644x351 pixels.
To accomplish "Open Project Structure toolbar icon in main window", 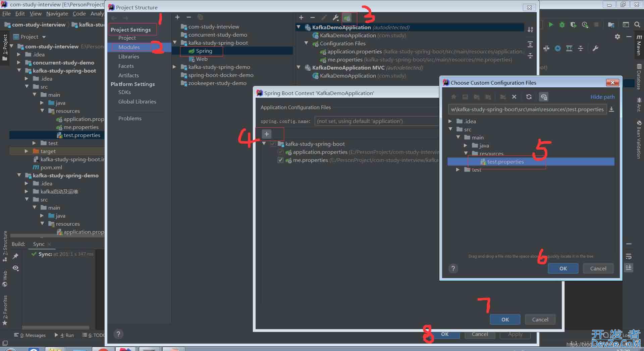I will (x=611, y=25).
